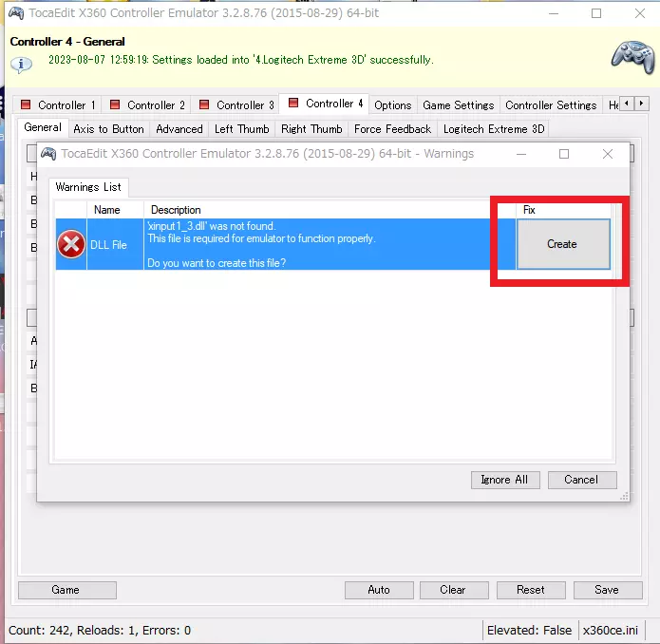Viewport: 660px width, 644px height.
Task: Click the Reset button in the main window
Action: 531,590
